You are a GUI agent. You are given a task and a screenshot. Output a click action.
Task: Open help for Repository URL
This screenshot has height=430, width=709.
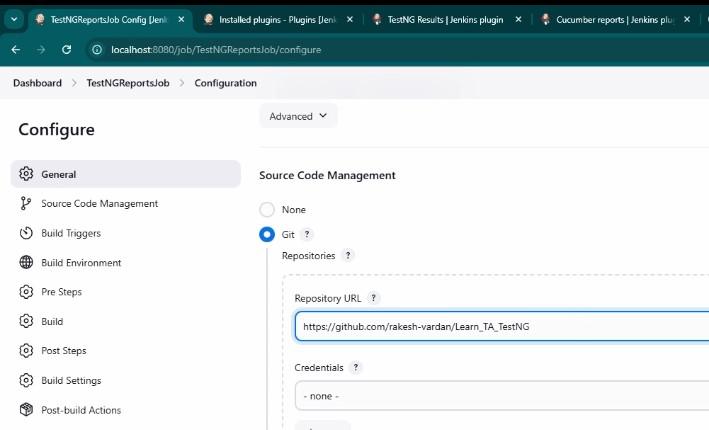click(x=373, y=298)
